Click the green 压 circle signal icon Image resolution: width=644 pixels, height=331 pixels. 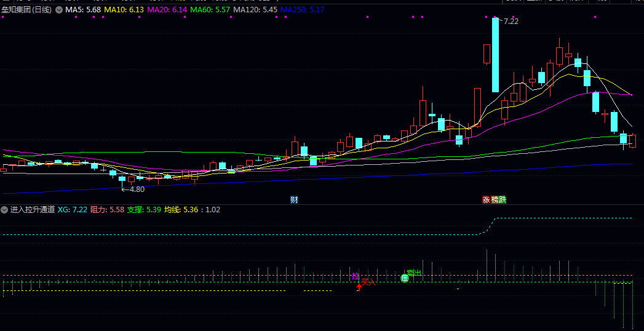[405, 278]
